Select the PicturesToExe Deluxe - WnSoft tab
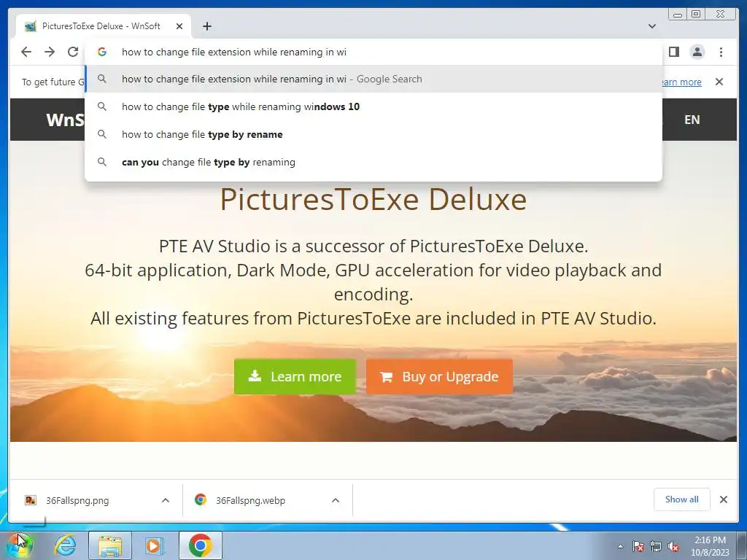The width and height of the screenshot is (747, 560). tap(104, 26)
